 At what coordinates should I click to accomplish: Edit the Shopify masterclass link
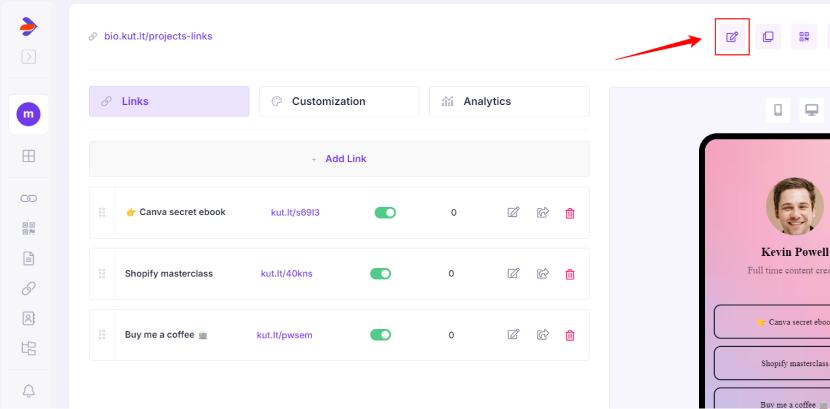click(513, 274)
